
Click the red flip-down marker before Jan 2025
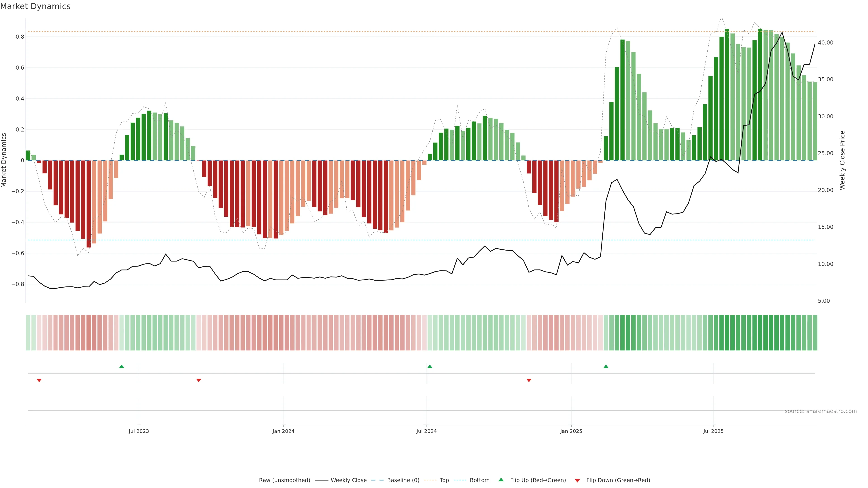pos(529,380)
